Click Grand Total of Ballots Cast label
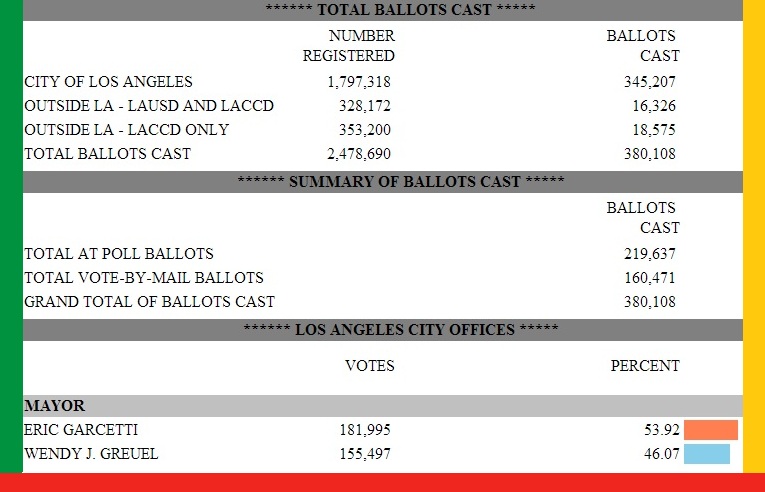 [x=149, y=302]
